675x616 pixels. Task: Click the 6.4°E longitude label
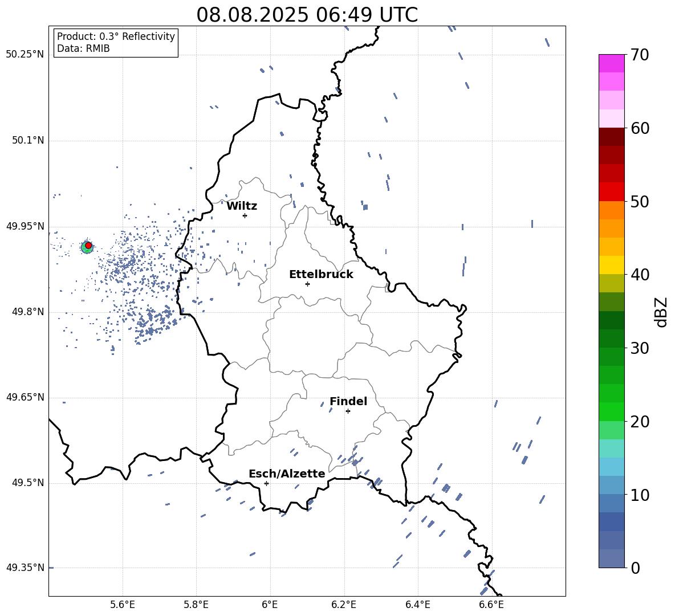click(x=417, y=605)
